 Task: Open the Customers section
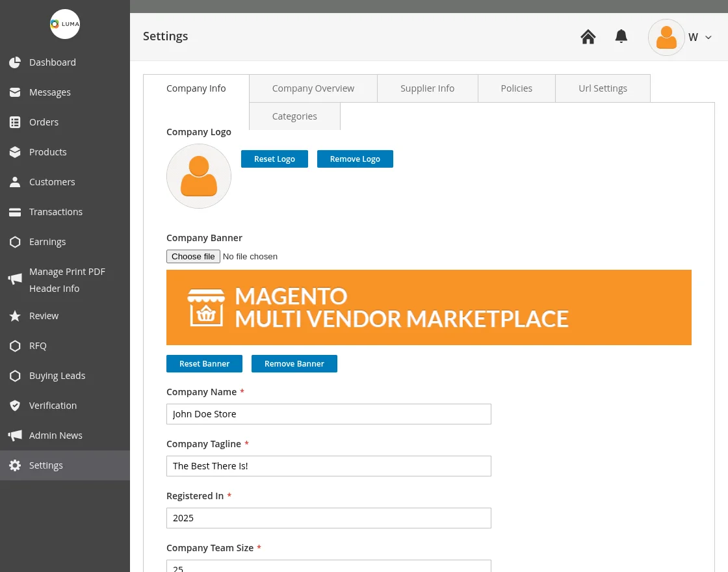pos(52,181)
